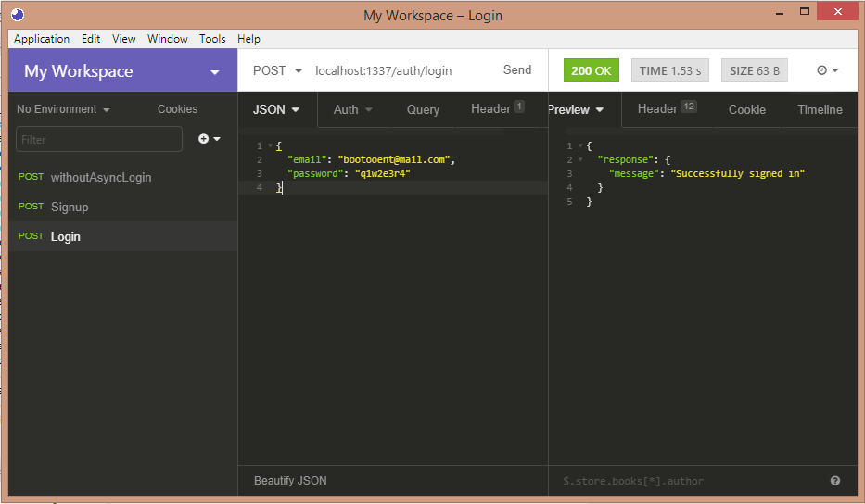Viewport: 865px width, 504px height.
Task: Select the Signup request
Action: click(70, 207)
